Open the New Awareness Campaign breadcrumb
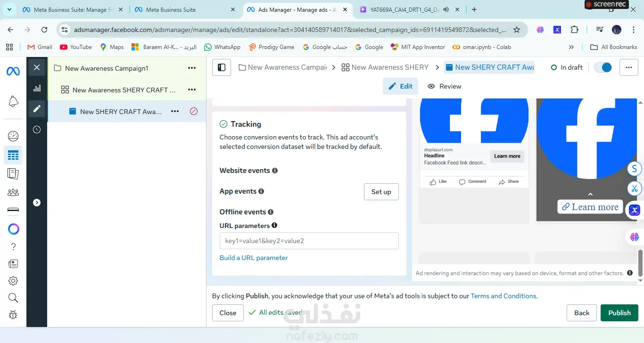This screenshot has height=343, width=644. [x=283, y=67]
